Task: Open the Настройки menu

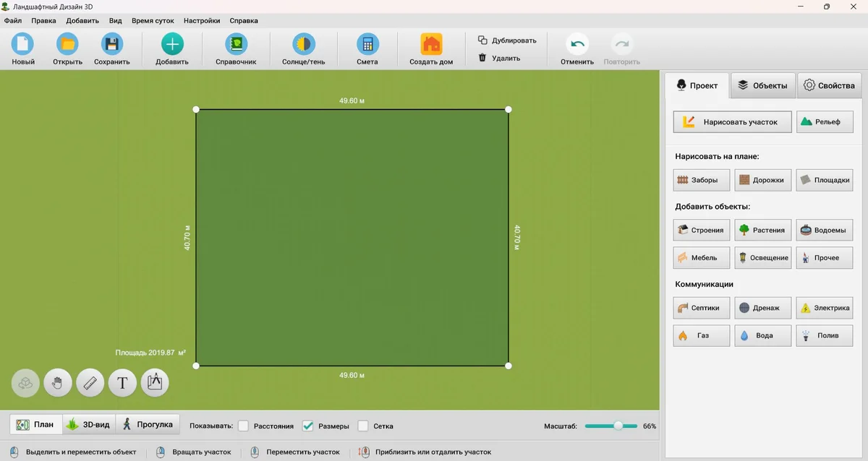Action: pos(202,21)
